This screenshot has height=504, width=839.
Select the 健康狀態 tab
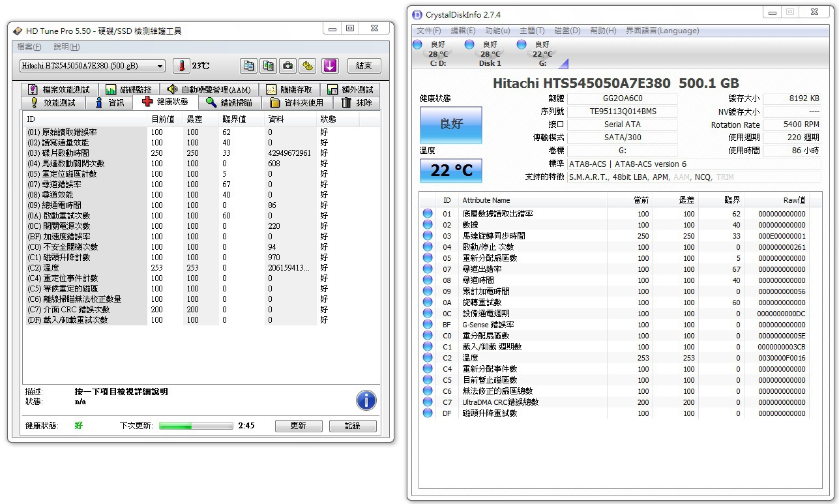[165, 102]
